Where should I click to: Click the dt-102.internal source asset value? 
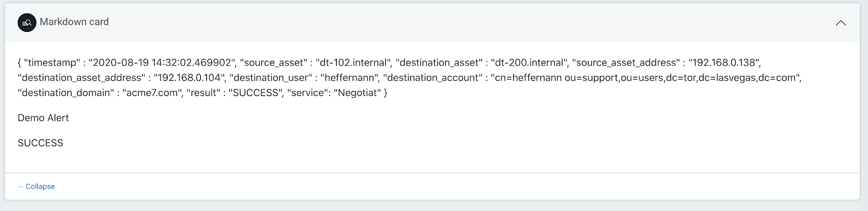[353, 63]
